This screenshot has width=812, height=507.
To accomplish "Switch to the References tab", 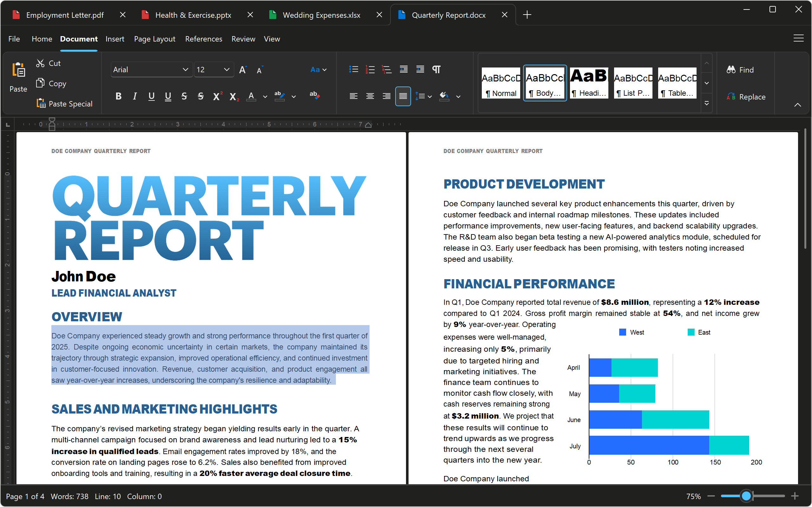I will [x=204, y=39].
